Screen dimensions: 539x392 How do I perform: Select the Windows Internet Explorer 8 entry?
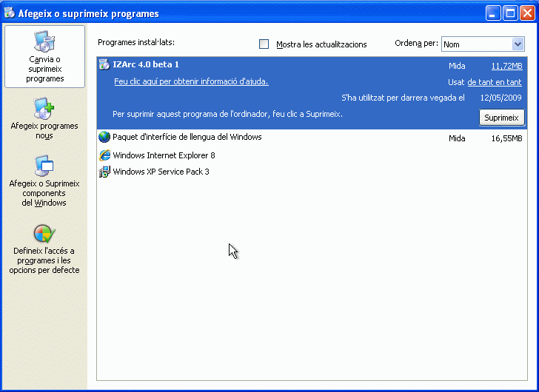pyautogui.click(x=164, y=155)
